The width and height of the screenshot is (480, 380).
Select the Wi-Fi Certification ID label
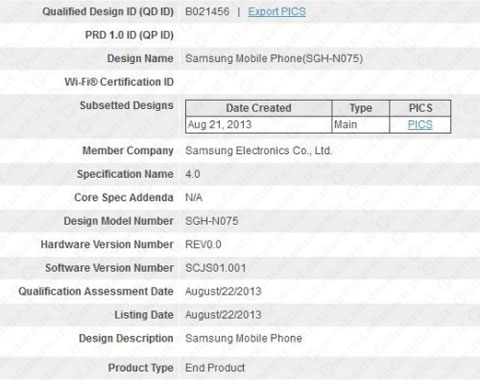119,82
